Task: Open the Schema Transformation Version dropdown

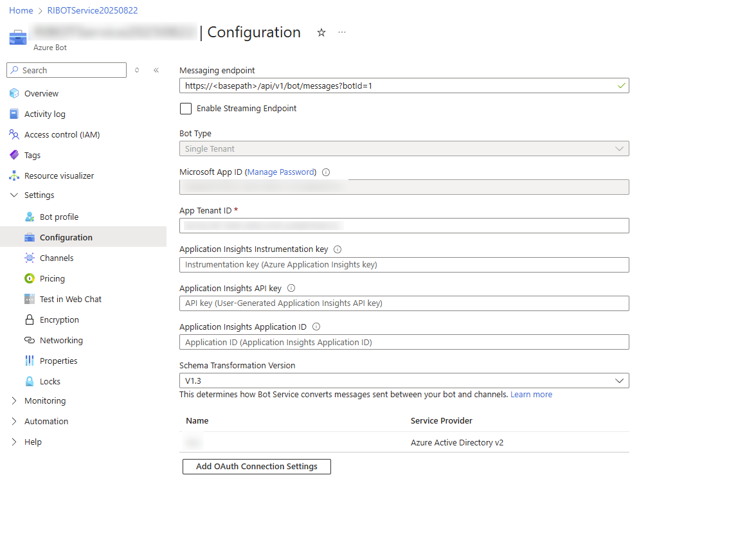Action: coord(404,381)
